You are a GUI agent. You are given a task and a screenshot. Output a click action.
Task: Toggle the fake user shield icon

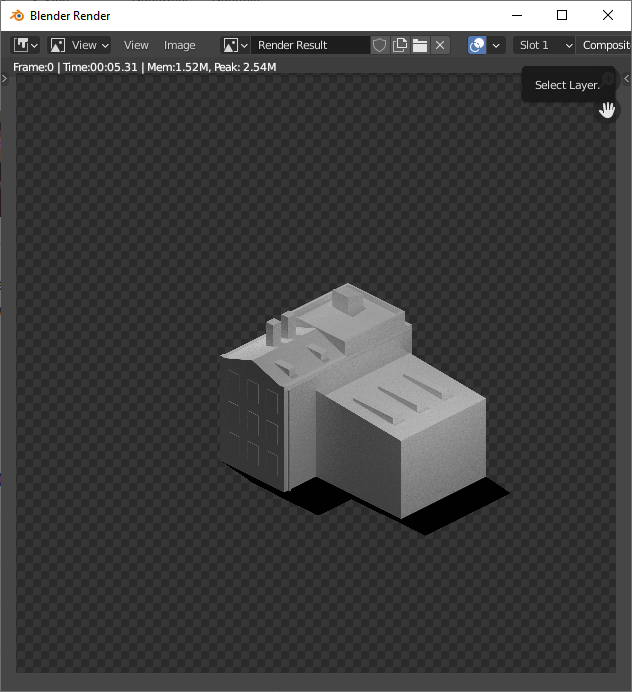pyautogui.click(x=380, y=45)
